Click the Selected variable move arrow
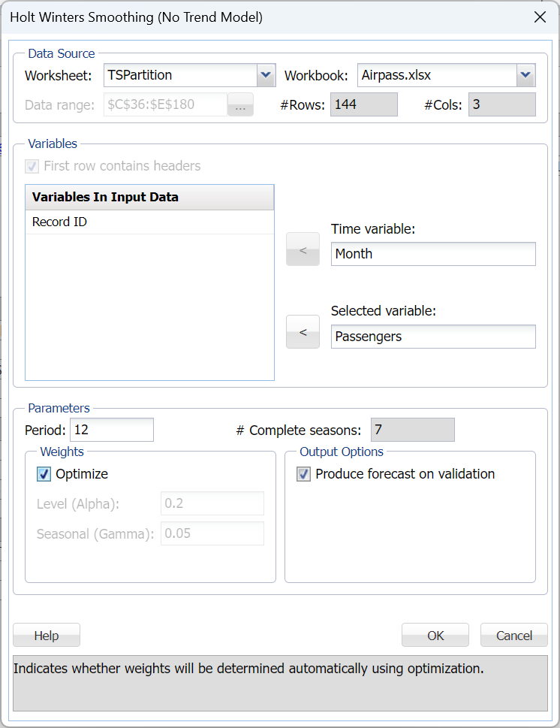Image resolution: width=560 pixels, height=728 pixels. [x=303, y=331]
